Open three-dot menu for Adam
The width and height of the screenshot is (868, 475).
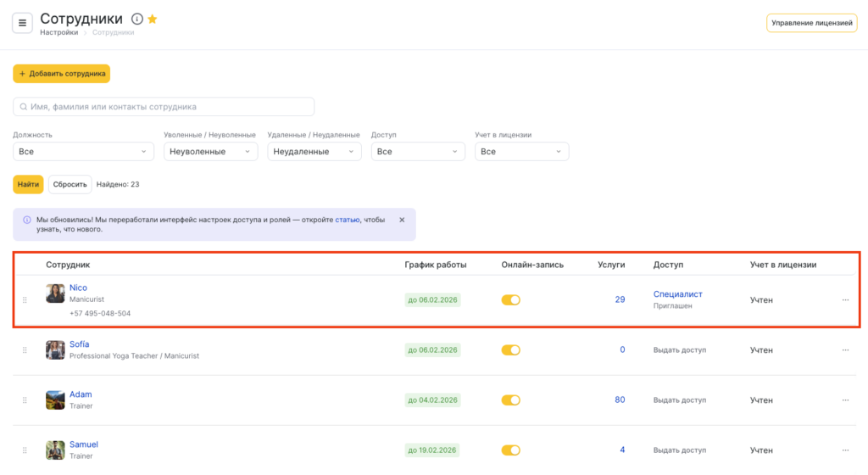click(845, 400)
